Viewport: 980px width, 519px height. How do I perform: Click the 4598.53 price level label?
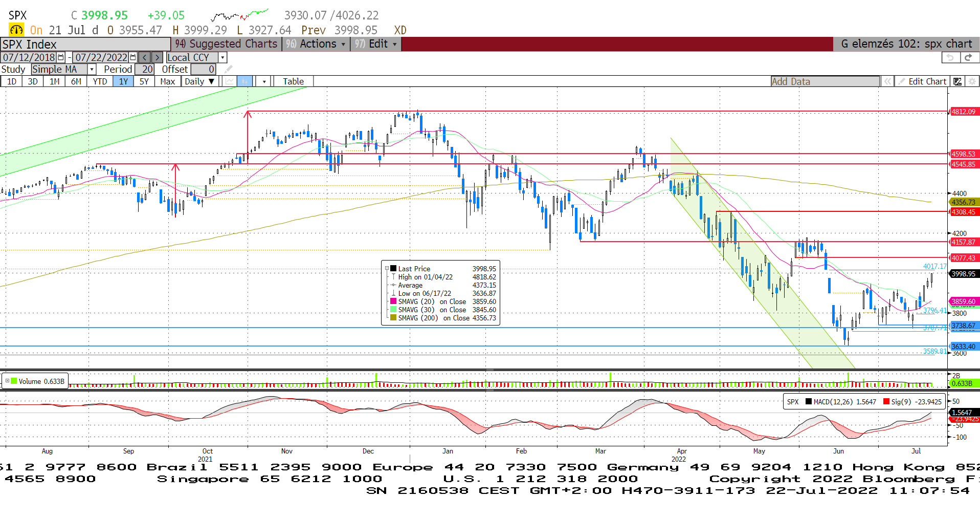(964, 154)
